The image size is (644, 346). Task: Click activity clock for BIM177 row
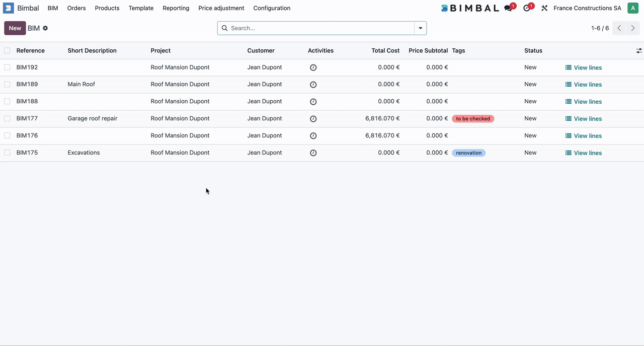coord(313,119)
